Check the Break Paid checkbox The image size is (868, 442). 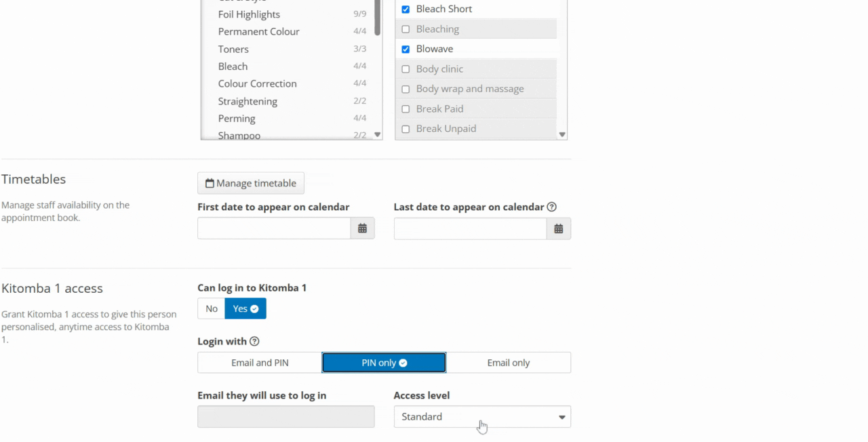pos(406,108)
